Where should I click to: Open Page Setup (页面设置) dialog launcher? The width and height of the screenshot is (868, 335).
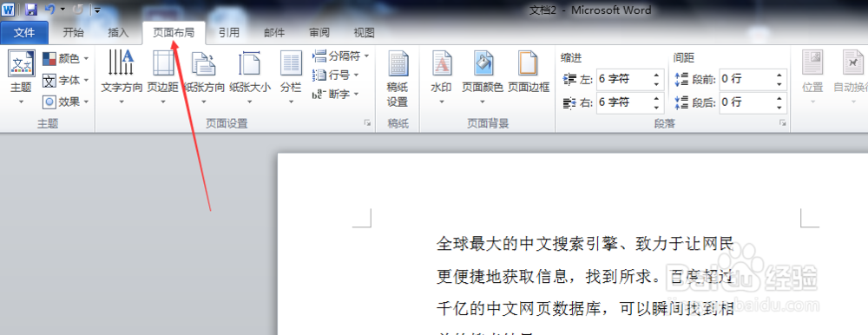(x=367, y=123)
